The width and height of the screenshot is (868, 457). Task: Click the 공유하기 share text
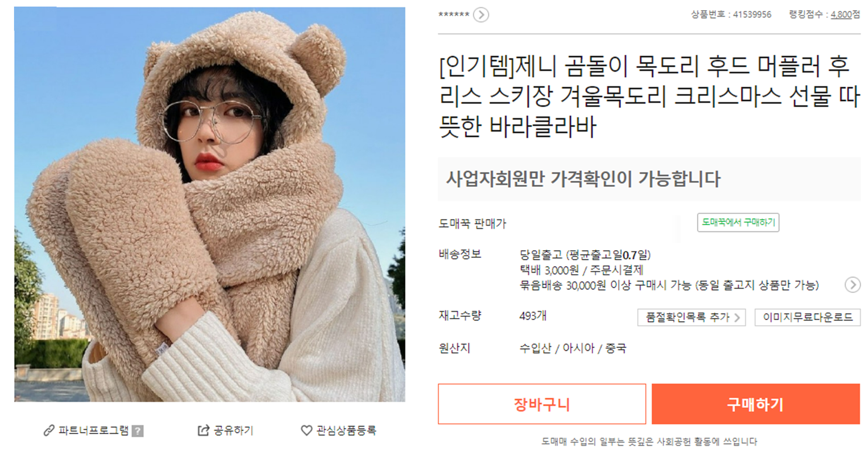[234, 430]
